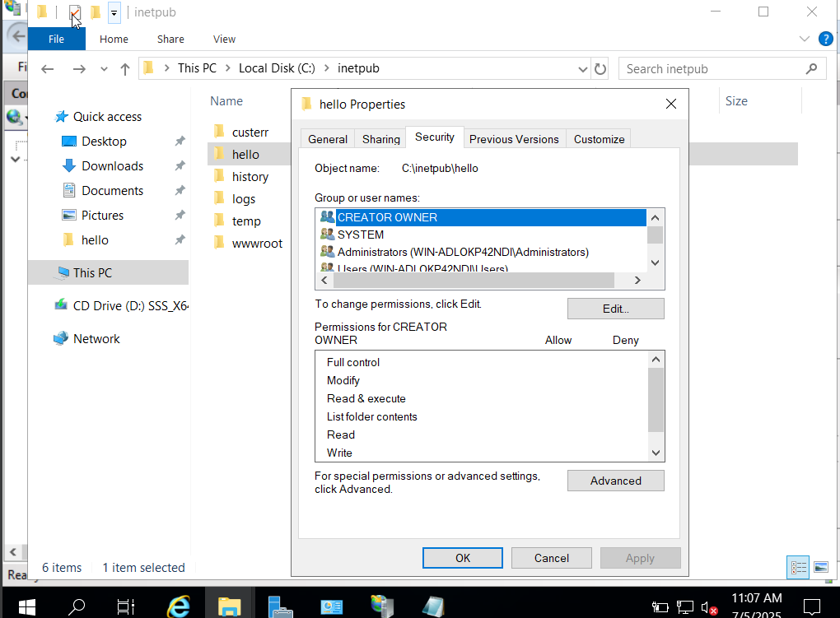Click the Advanced permissions button

coord(615,481)
